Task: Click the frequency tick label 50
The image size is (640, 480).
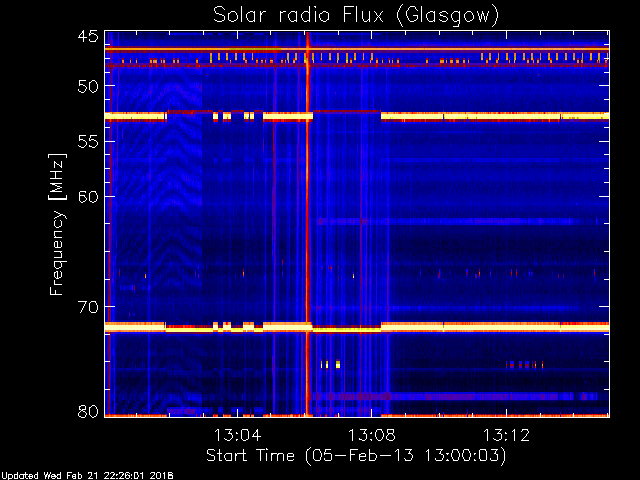Action: click(x=88, y=86)
